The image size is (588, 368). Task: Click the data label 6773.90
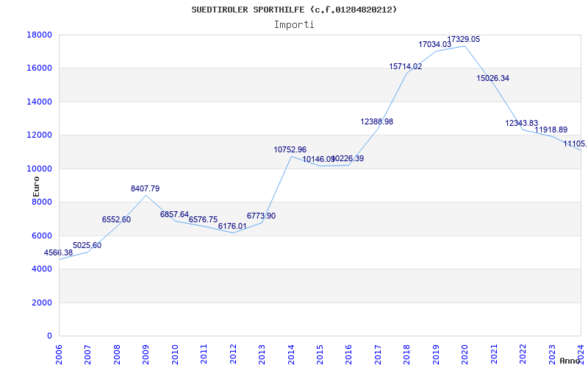(261, 216)
